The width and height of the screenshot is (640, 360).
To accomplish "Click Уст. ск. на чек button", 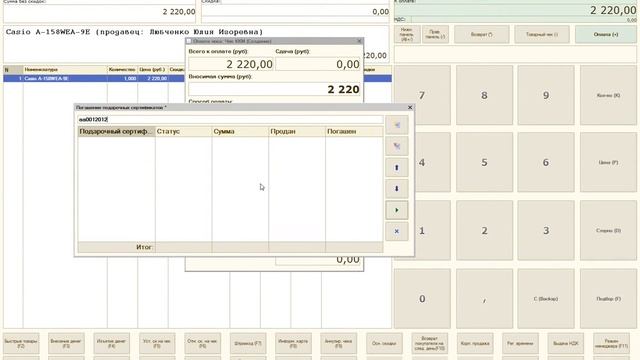I will [157, 343].
